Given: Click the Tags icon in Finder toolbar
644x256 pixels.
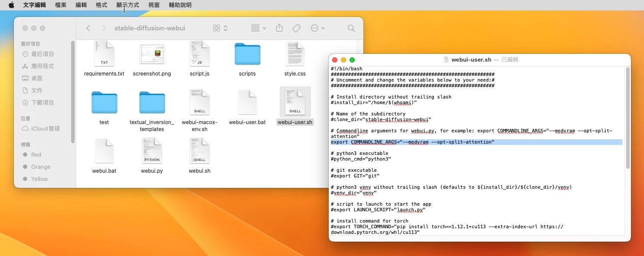Looking at the screenshot, I should point(297,28).
